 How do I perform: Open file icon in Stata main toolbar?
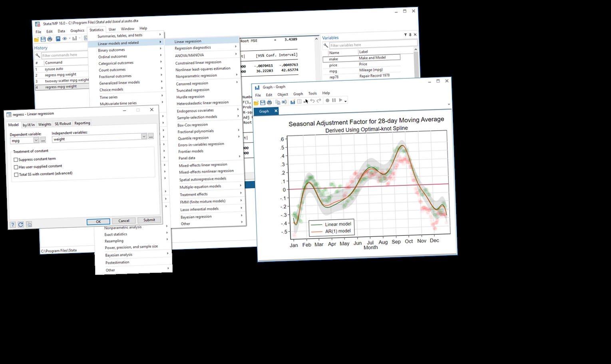[x=36, y=40]
